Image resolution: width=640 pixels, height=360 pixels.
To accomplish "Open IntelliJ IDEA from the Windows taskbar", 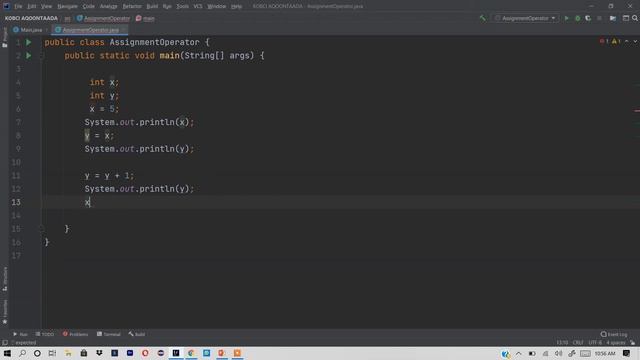I will (x=176, y=353).
